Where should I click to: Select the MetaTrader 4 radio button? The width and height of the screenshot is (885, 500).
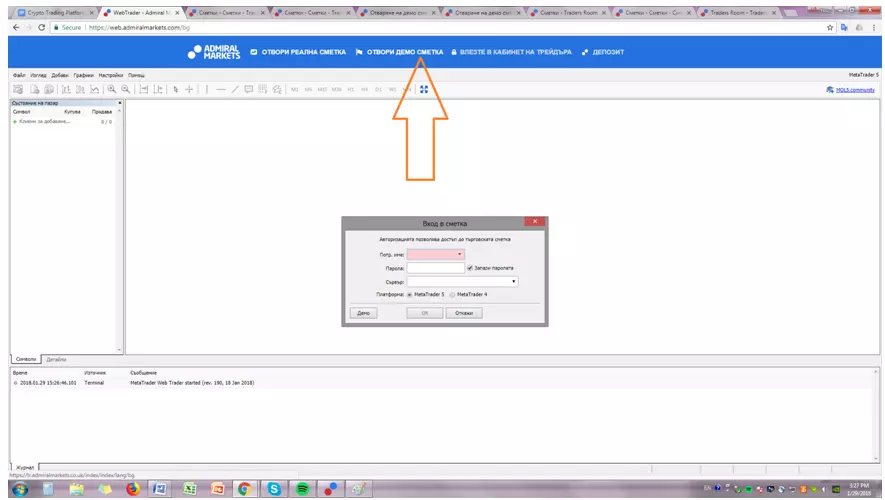(x=452, y=295)
